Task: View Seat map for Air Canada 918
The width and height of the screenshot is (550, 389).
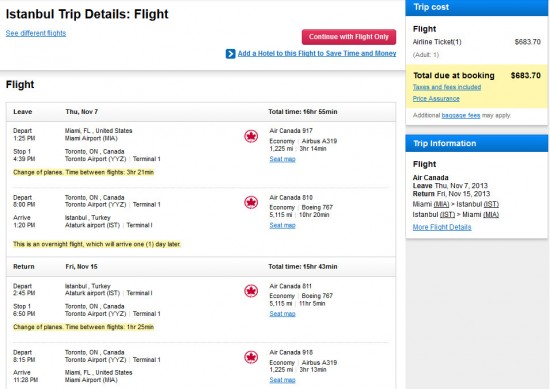Action: pyautogui.click(x=282, y=380)
